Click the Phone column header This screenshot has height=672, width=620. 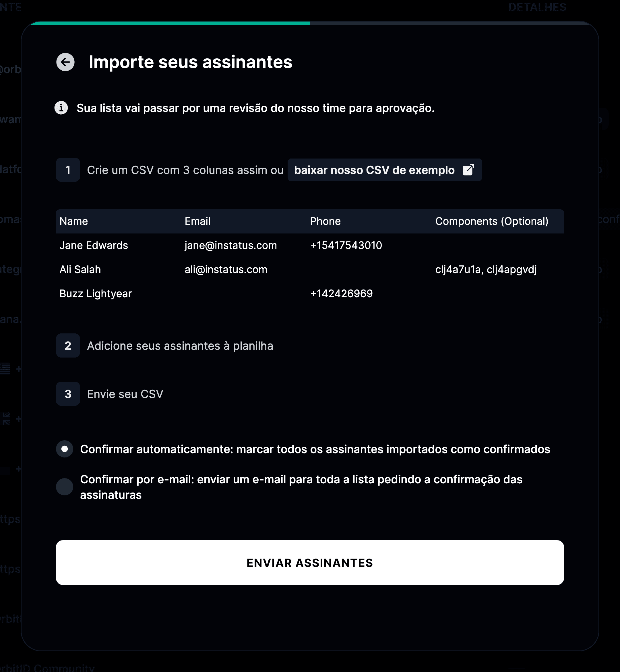coord(325,221)
